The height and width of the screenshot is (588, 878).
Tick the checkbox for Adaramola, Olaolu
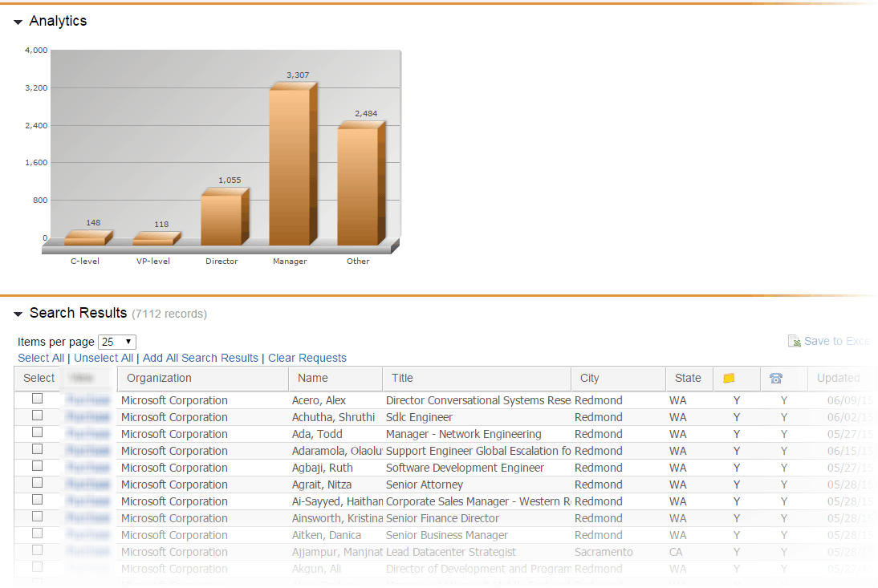38,448
